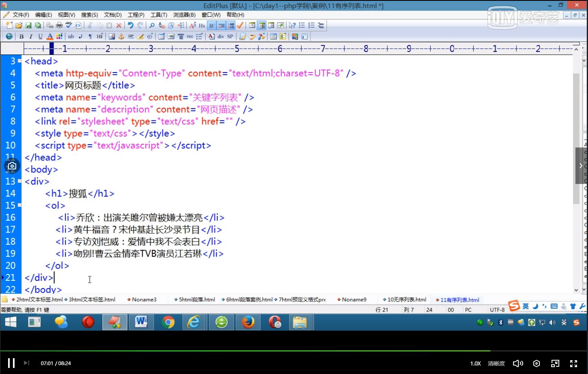Insert an image tag icon
588x374 pixels.
pyautogui.click(x=112, y=36)
